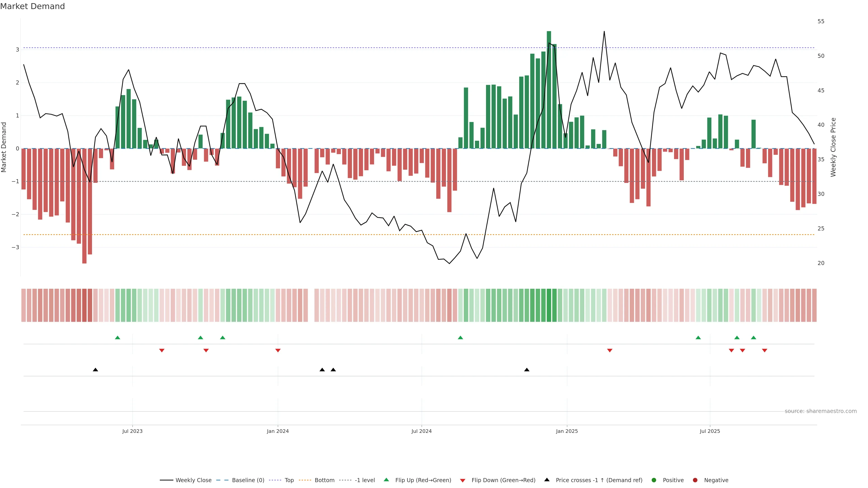Click green Flip Up triangle legend icon
Image resolution: width=868 pixels, height=488 pixels.
coord(387,480)
